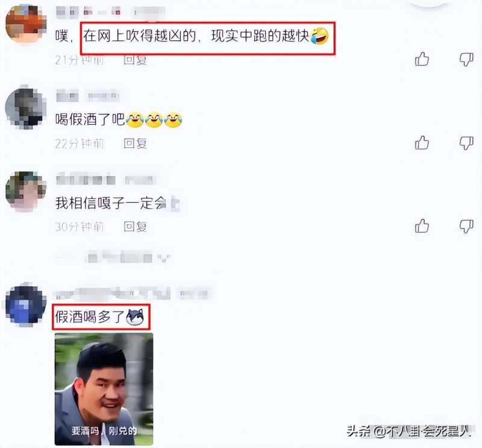The width and height of the screenshot is (482, 448).
Task: Dislike the '在网上吹得越凶的' comment
Action: tap(466, 59)
